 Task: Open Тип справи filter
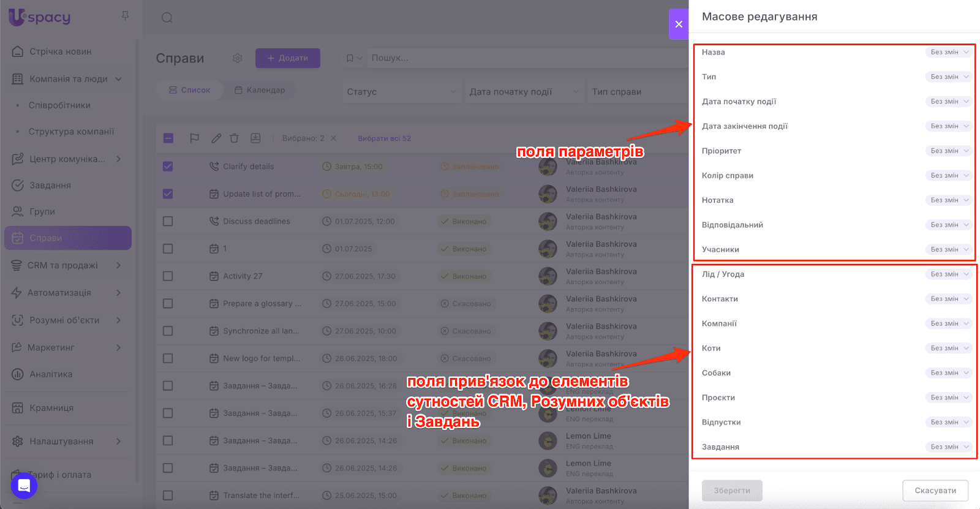tap(637, 92)
